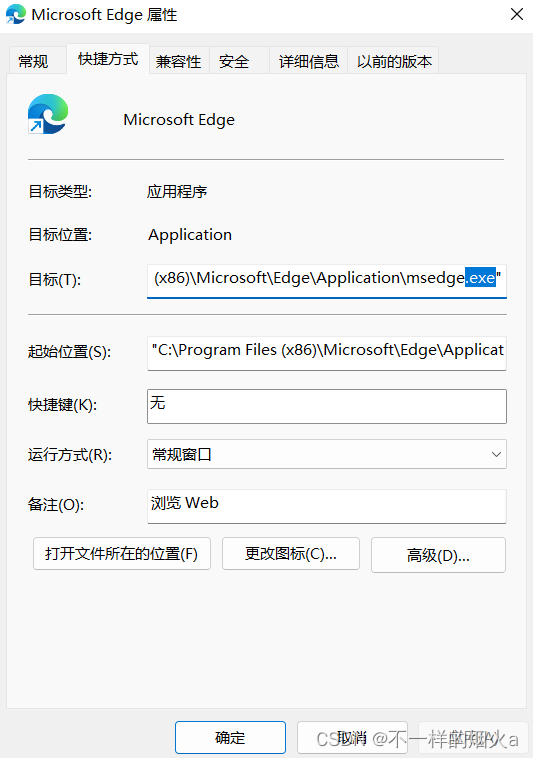Click the 备注(O) field containing 浏览 Web
Viewport: 533px width, 758px height.
(327, 506)
